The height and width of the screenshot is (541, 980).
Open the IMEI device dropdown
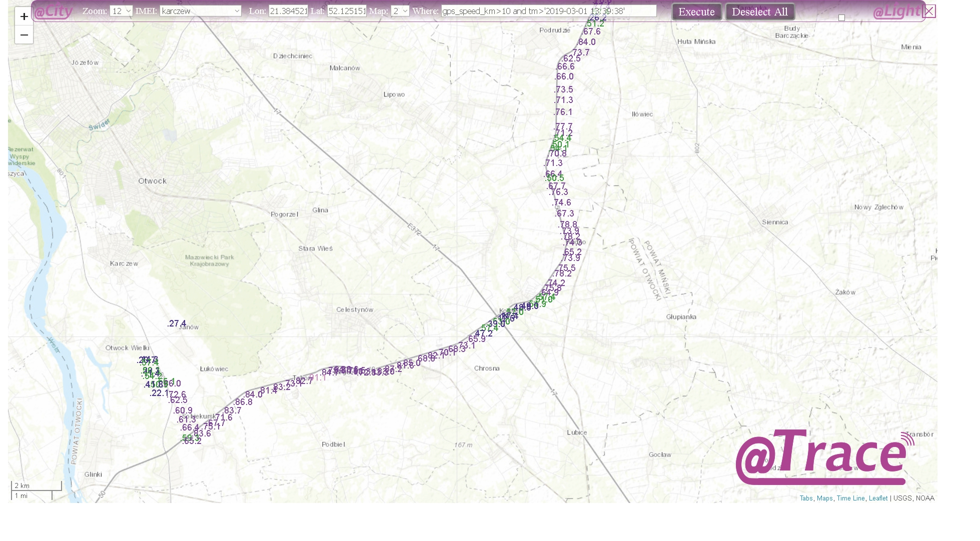201,11
